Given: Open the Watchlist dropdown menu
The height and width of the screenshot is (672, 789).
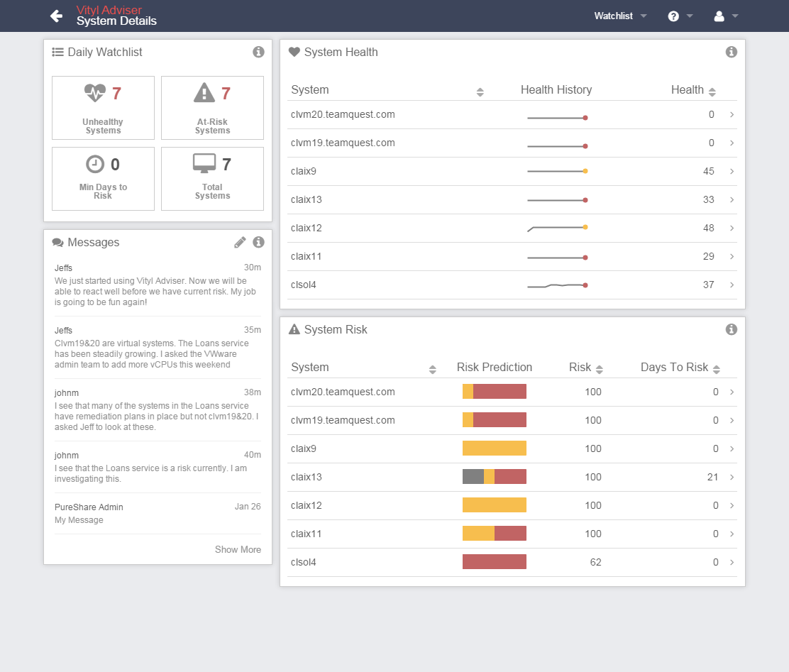Looking at the screenshot, I should pyautogui.click(x=620, y=15).
